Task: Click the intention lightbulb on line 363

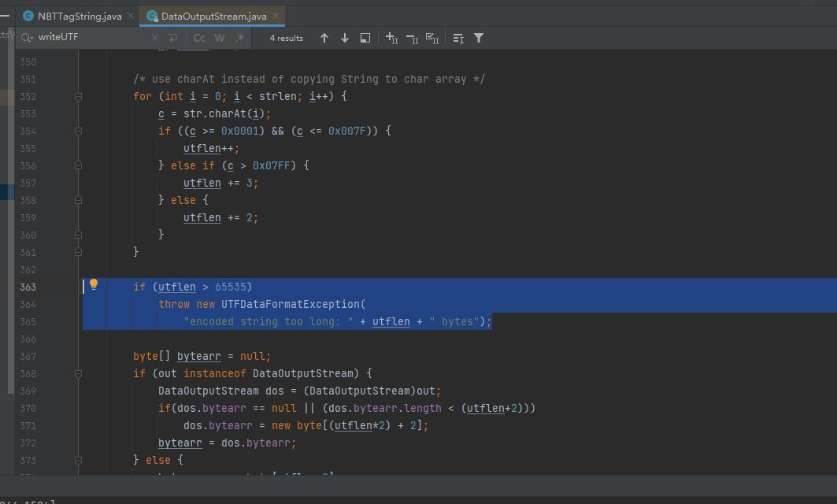Action: (94, 284)
